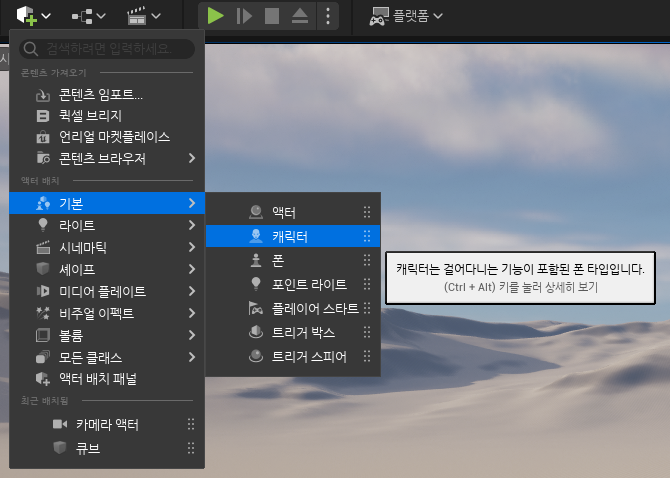Focus the 검색하려면 입력하세요 search field
Image resolution: width=670 pixels, height=478 pixels.
coord(107,49)
